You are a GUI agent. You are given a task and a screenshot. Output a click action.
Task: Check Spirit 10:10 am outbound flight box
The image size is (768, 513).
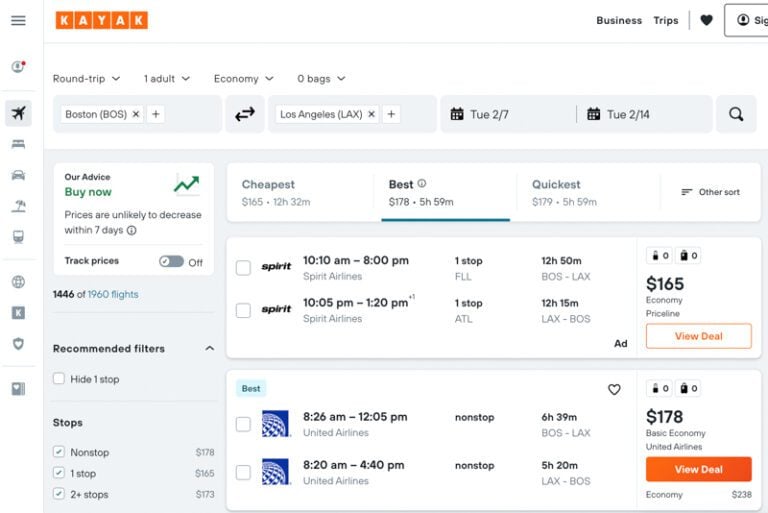[243, 268]
